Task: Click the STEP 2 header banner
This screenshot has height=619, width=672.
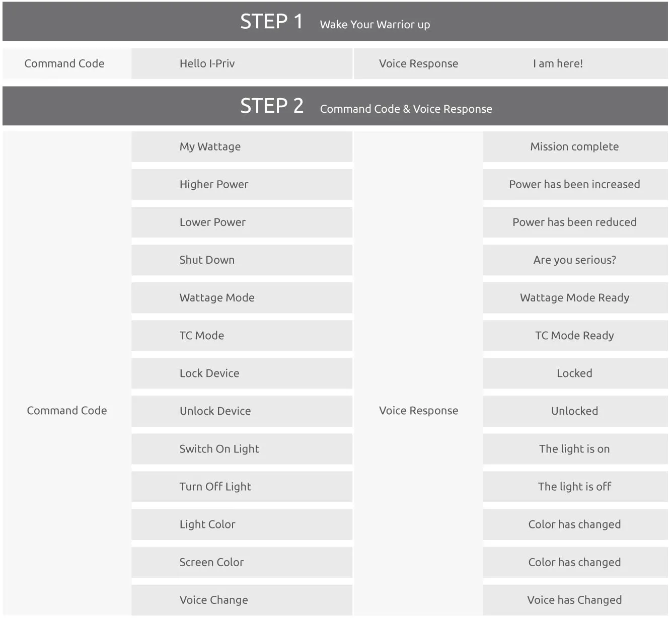Action: pos(335,106)
